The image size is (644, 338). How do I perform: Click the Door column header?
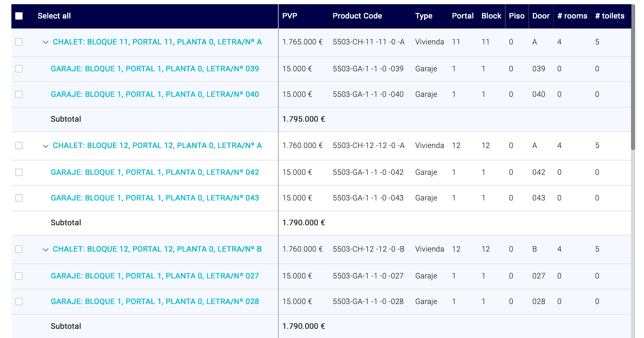pyautogui.click(x=541, y=16)
